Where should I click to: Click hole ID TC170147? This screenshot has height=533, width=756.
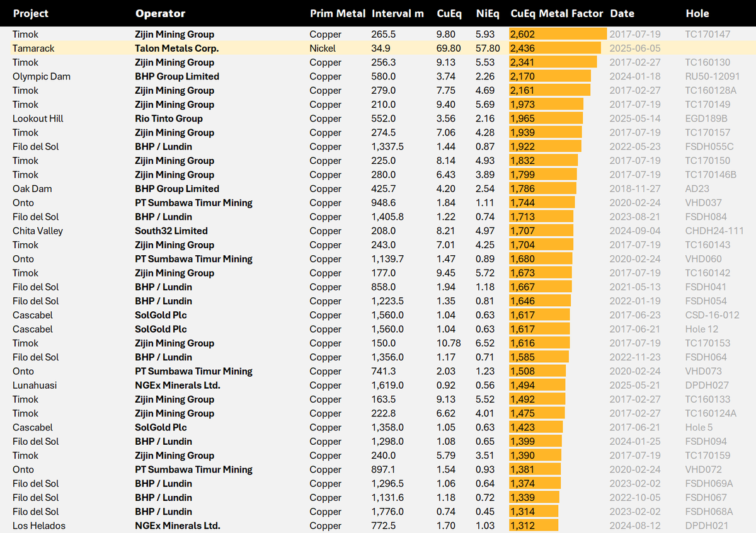[708, 34]
